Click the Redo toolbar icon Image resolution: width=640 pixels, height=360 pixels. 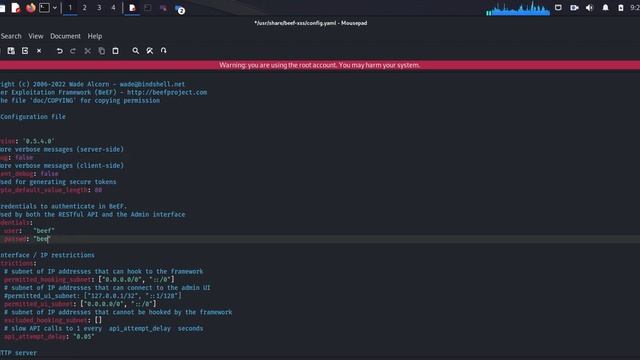73,51
